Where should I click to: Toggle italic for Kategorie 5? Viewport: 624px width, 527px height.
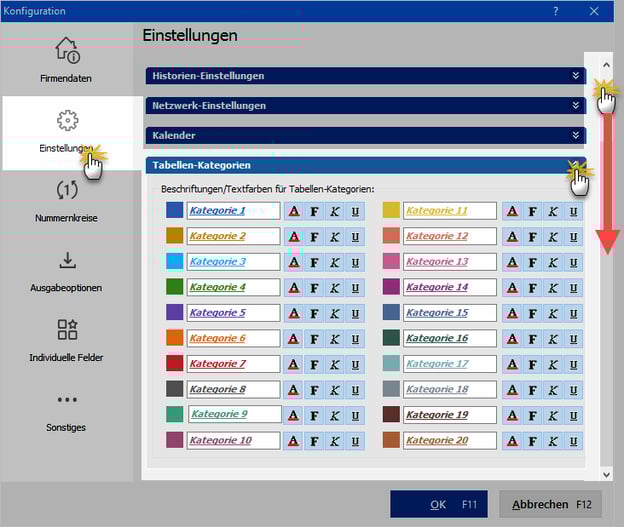click(335, 313)
